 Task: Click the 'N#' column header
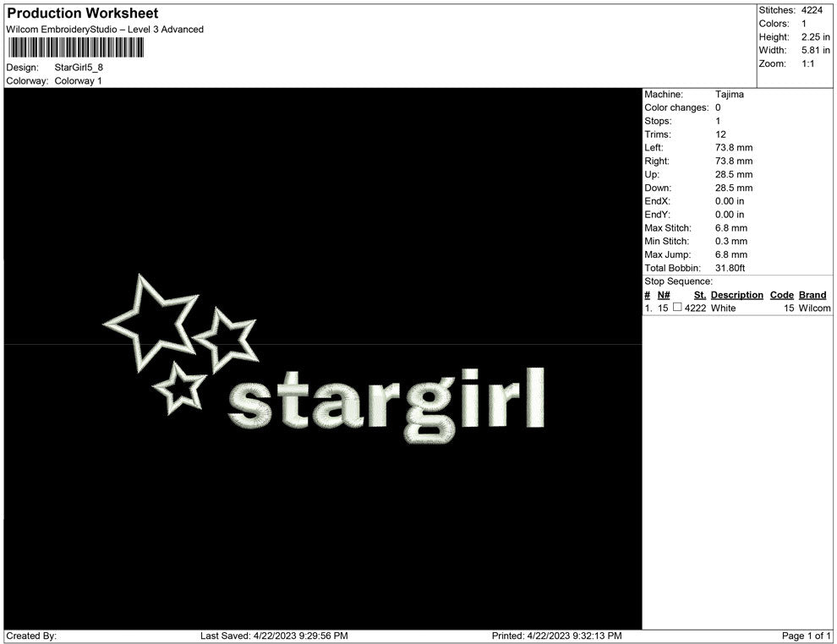(x=664, y=295)
